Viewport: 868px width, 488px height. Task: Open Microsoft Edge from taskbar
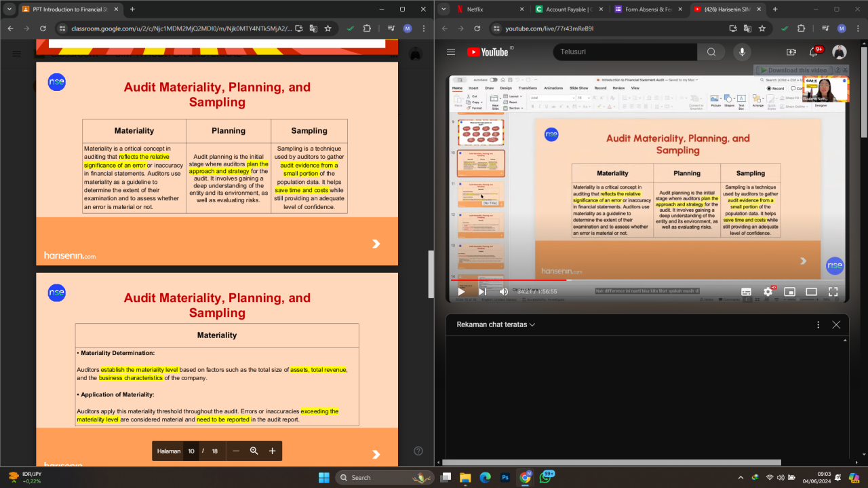[x=485, y=477]
